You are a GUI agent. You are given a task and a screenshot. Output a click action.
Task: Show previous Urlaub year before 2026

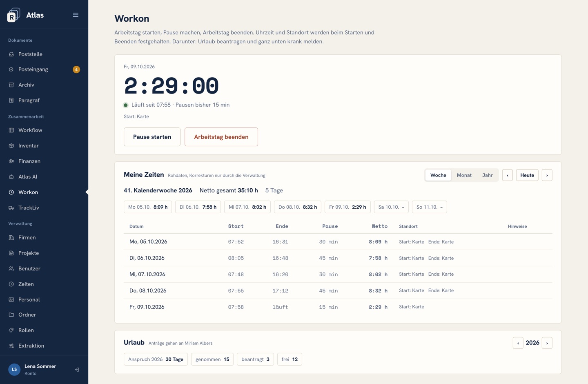(x=518, y=343)
